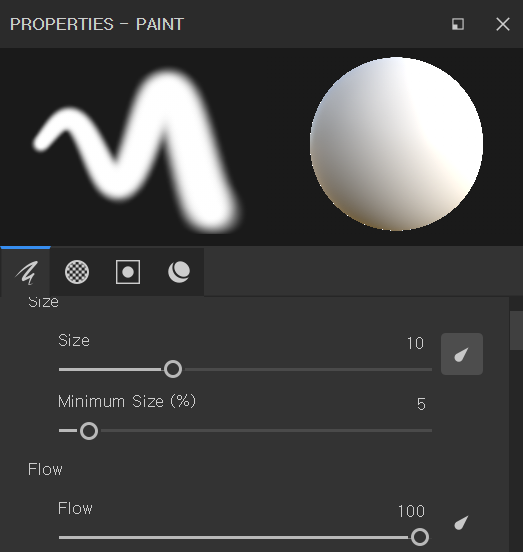Click the properties panel vertical scrollbar

(x=516, y=331)
